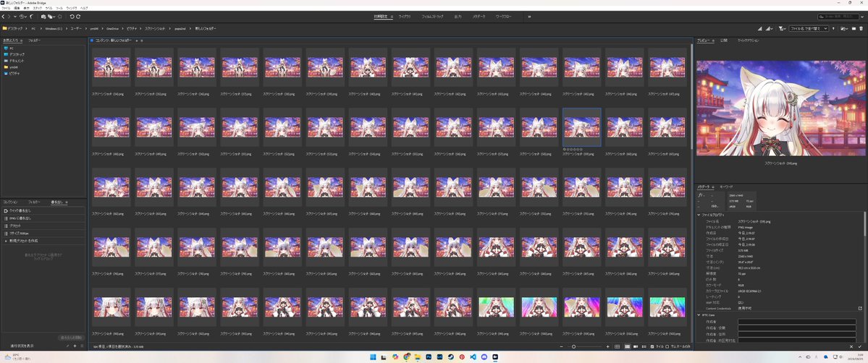
Task: Click the get photos from camera icon
Action: (43, 17)
